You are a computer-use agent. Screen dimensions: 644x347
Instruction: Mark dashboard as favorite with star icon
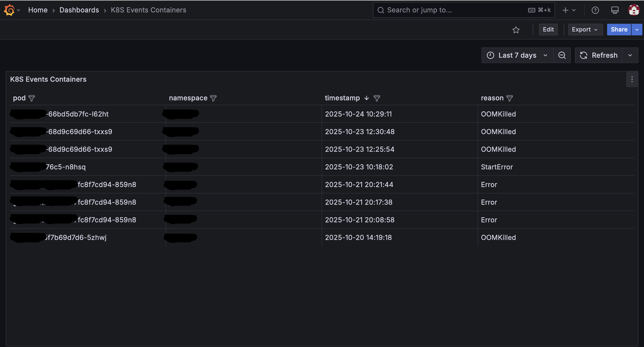coord(516,30)
